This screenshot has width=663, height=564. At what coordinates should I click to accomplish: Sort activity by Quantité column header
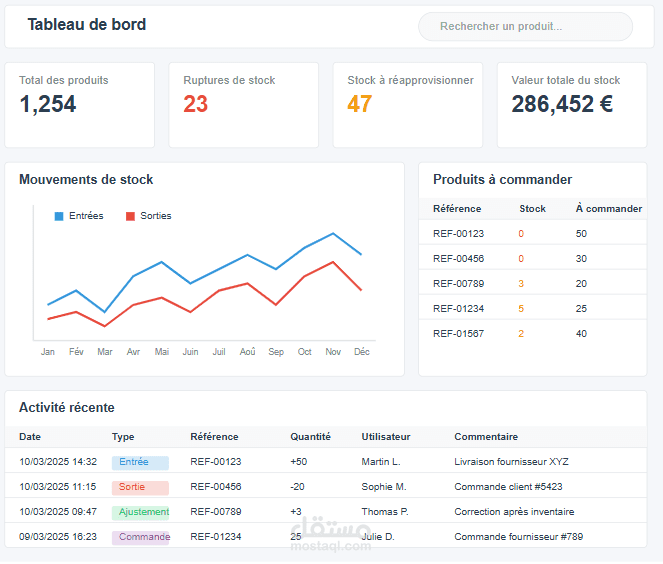point(310,437)
